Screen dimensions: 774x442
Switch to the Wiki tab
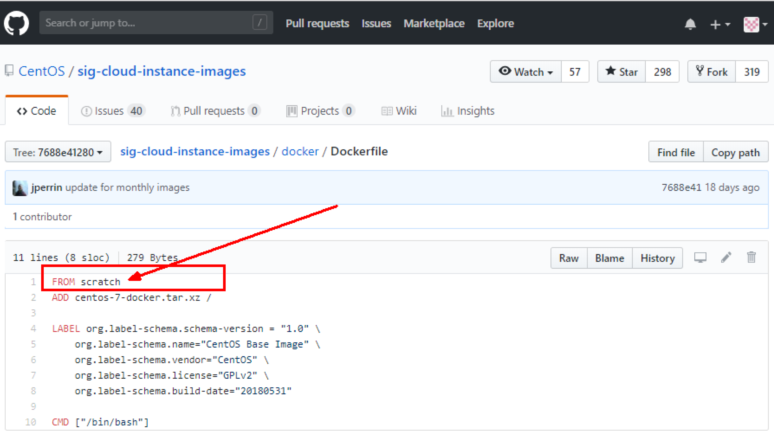click(x=399, y=111)
